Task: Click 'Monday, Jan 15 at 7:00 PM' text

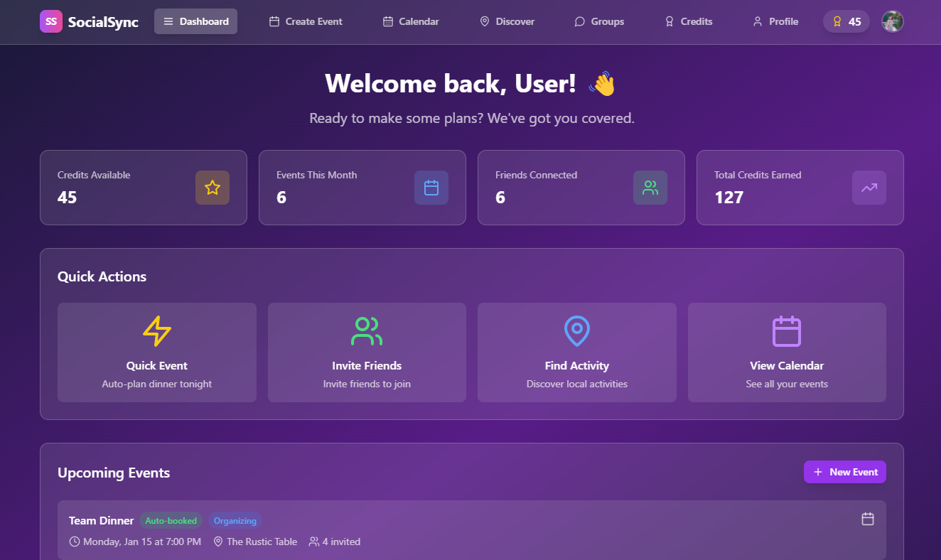Action: (142, 542)
